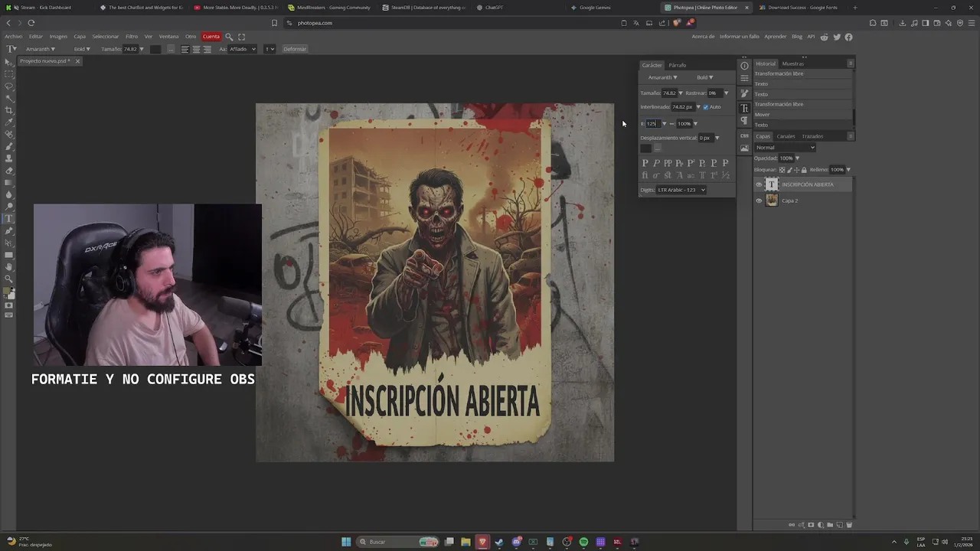Image resolution: width=980 pixels, height=551 pixels.
Task: Hide the INSCRIPCIÓN ABIERTA layer
Action: tap(759, 184)
